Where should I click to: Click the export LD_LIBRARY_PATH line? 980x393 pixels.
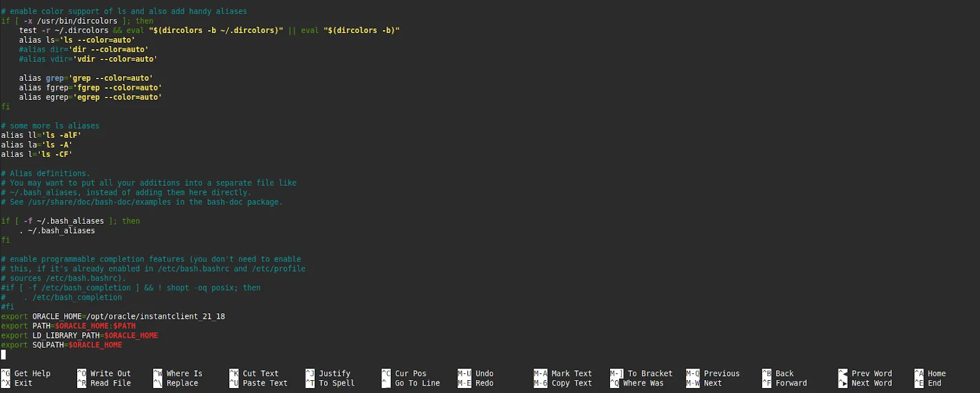click(80, 335)
